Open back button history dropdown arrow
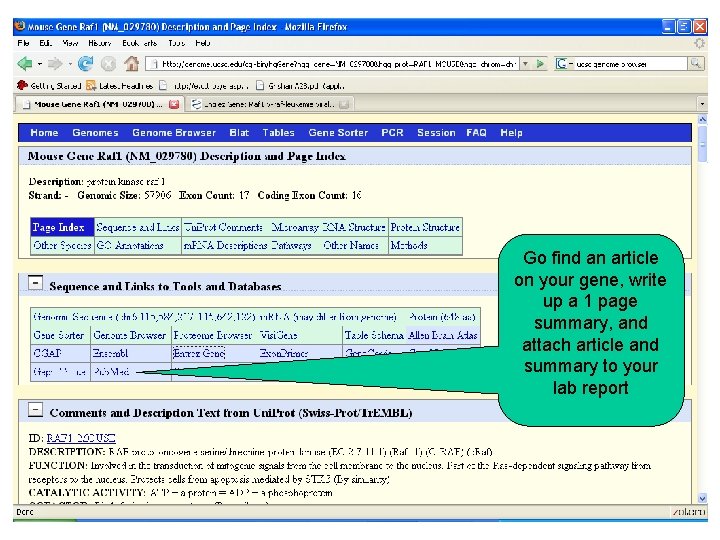This screenshot has height=540, width=720. point(40,64)
